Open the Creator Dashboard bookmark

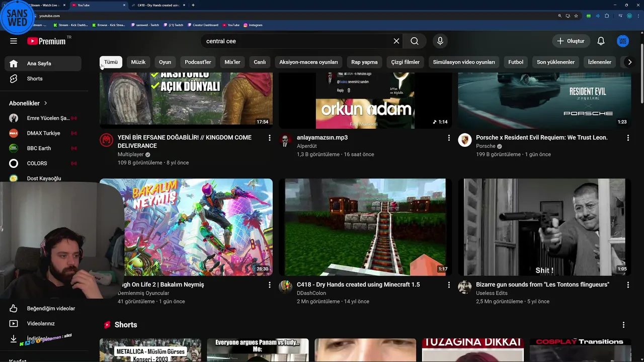point(203,25)
